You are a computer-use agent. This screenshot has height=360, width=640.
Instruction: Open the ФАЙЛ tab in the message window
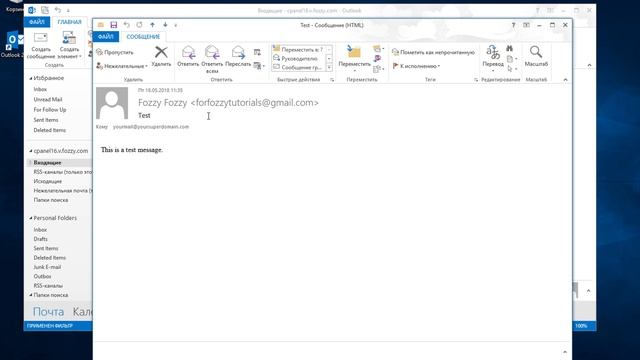point(106,37)
